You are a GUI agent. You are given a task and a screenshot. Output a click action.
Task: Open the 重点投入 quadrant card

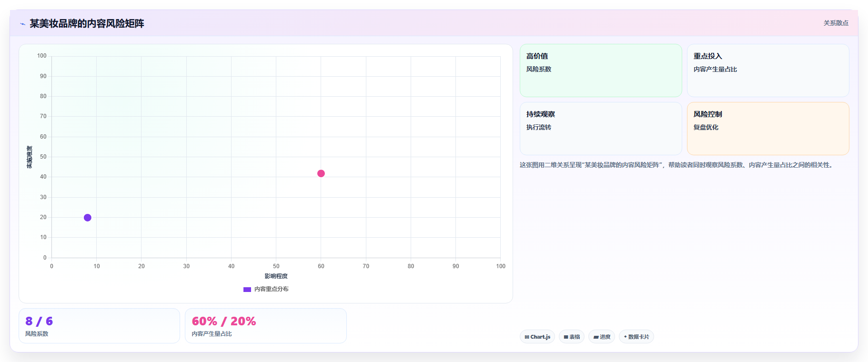(x=768, y=70)
